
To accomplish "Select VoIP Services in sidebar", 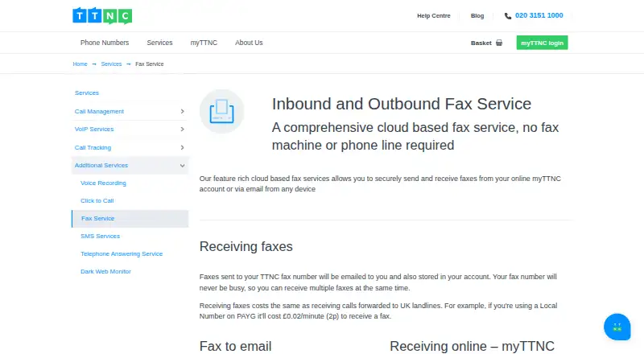I will (94, 129).
